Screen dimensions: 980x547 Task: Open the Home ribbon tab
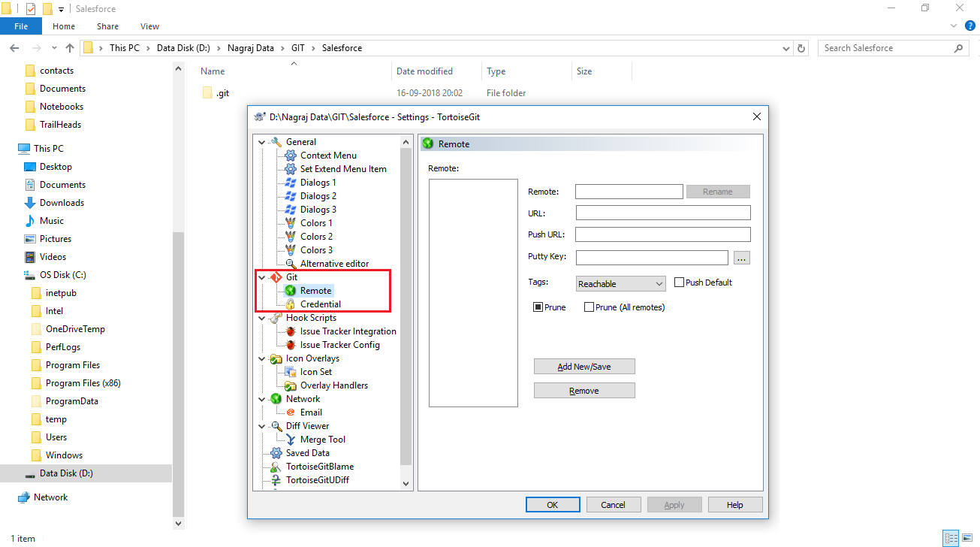64,26
